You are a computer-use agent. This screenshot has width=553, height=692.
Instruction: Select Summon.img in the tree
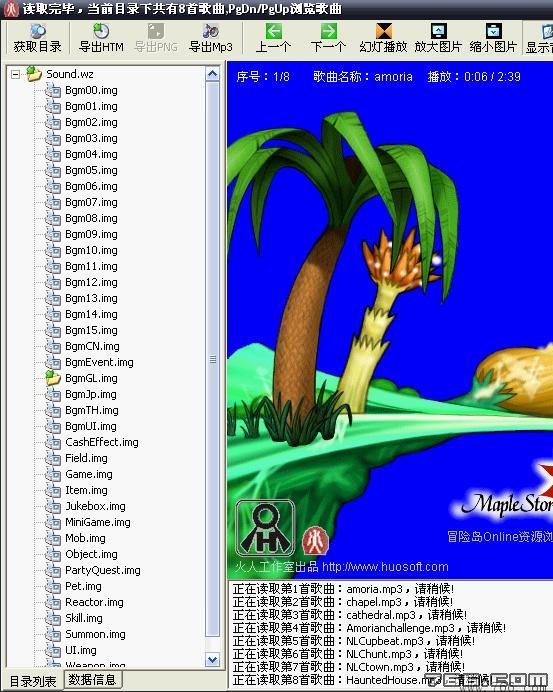[95, 634]
